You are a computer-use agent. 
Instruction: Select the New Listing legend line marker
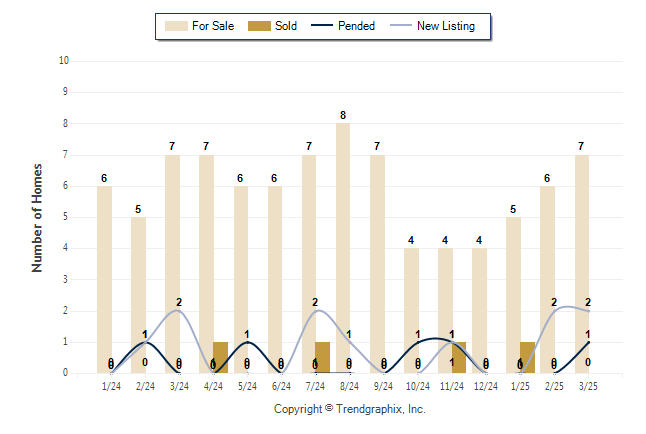pos(401,25)
